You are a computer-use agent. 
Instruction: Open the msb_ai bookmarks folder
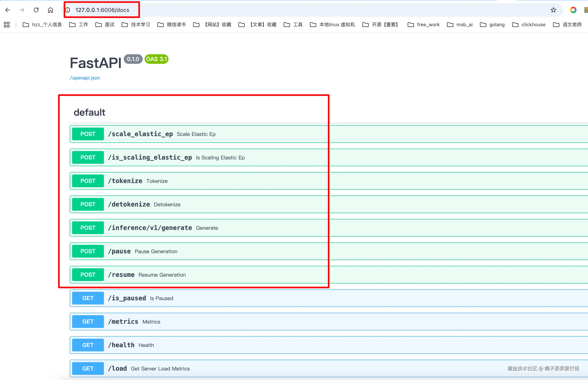(460, 24)
